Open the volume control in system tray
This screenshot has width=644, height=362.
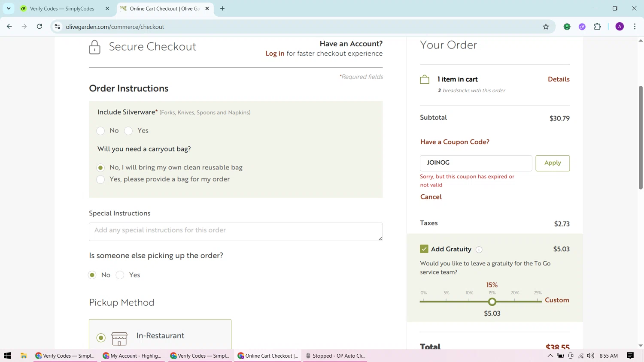coord(591,356)
